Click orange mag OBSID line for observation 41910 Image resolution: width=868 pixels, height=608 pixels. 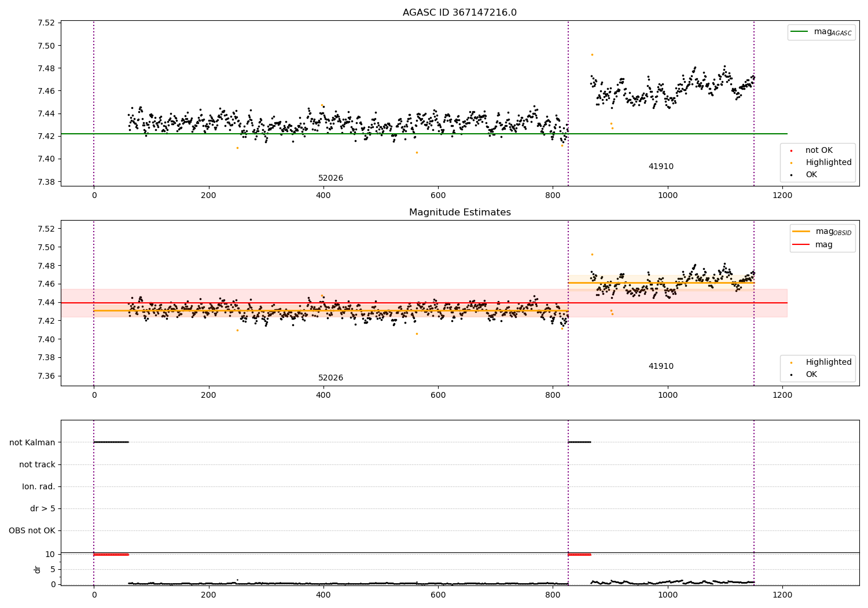click(x=661, y=283)
